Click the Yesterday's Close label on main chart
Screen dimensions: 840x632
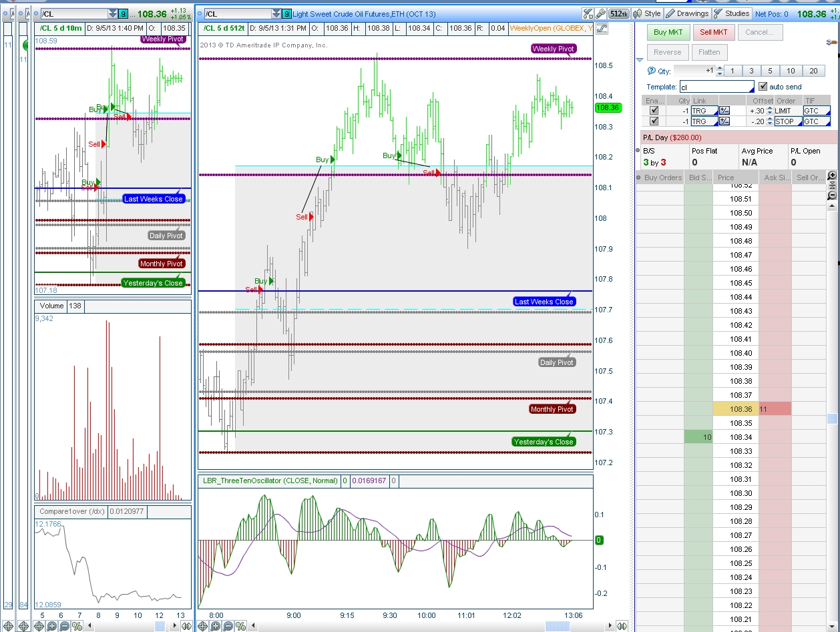(544, 442)
